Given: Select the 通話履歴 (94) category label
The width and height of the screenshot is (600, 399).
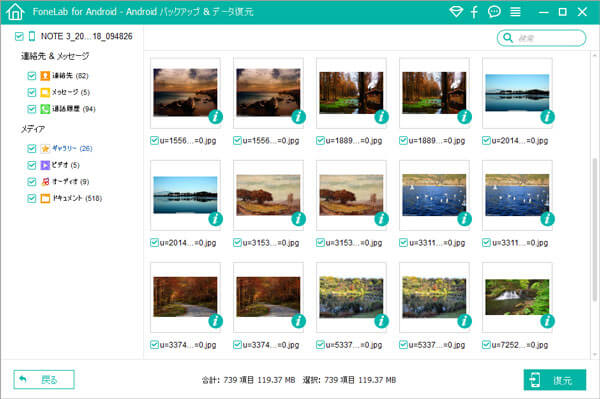Looking at the screenshot, I should pos(74,109).
